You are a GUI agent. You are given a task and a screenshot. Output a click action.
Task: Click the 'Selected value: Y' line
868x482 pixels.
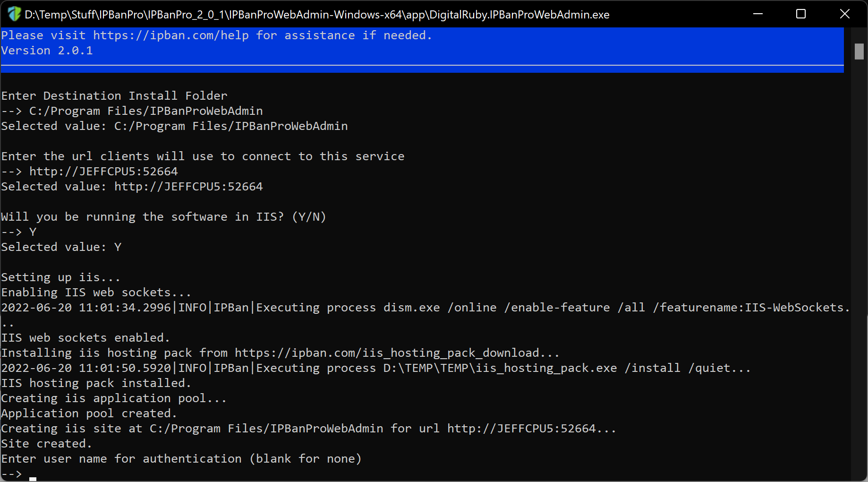point(61,247)
